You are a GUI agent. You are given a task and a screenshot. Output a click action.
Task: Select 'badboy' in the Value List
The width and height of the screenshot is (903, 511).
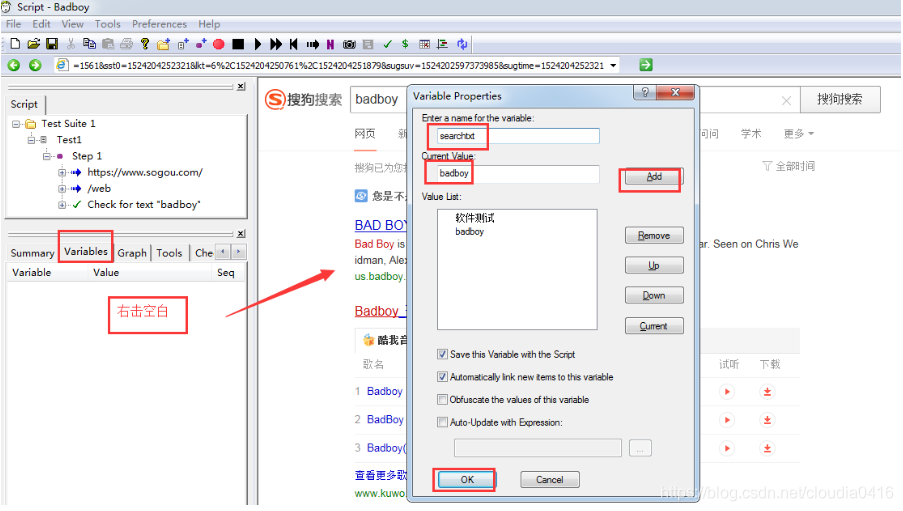tap(470, 232)
